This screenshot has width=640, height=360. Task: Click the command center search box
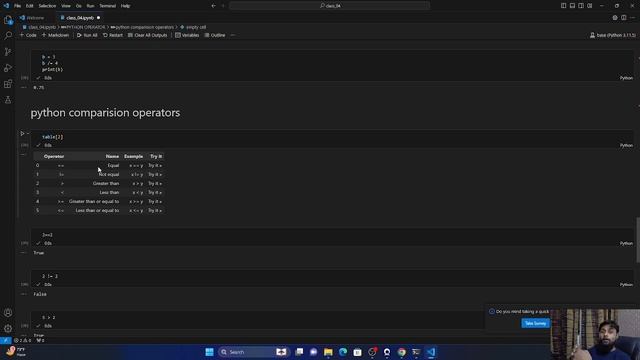330,6
